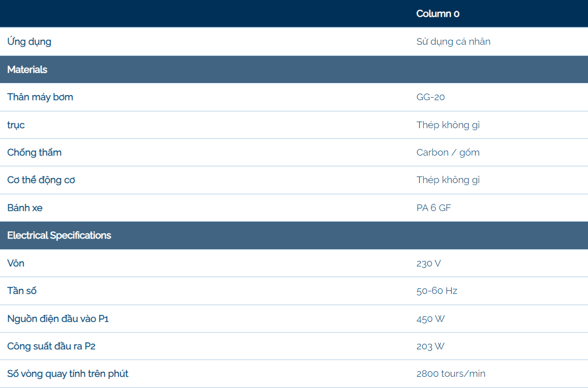The height and width of the screenshot is (388, 588).
Task: Collapse the Materials section header
Action: pyautogui.click(x=27, y=70)
